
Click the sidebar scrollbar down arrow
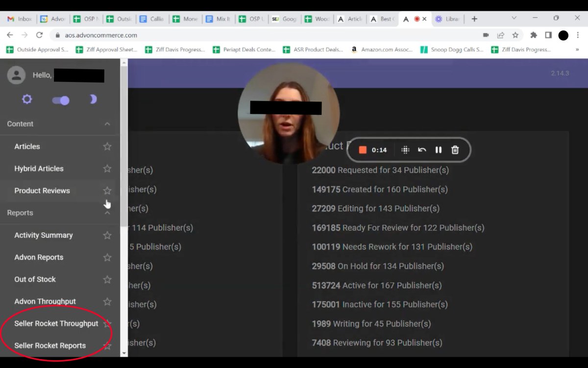124,353
